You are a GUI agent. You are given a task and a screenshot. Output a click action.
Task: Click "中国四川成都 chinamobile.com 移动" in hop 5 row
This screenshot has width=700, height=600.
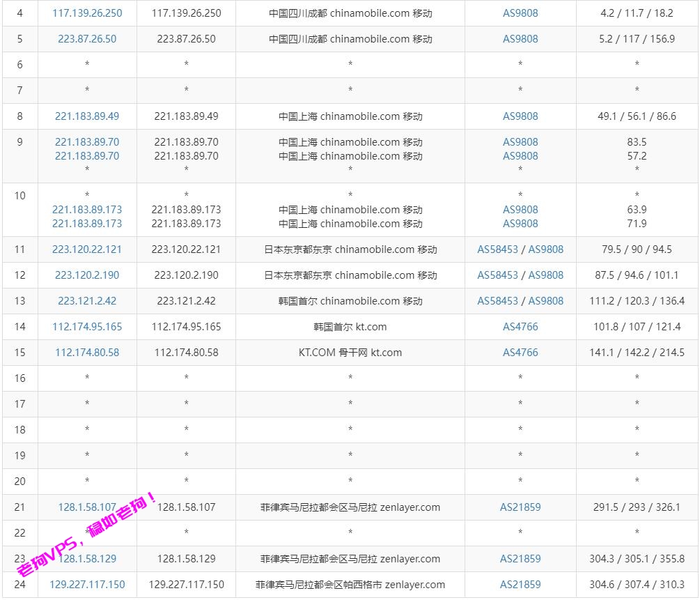pyautogui.click(x=350, y=39)
